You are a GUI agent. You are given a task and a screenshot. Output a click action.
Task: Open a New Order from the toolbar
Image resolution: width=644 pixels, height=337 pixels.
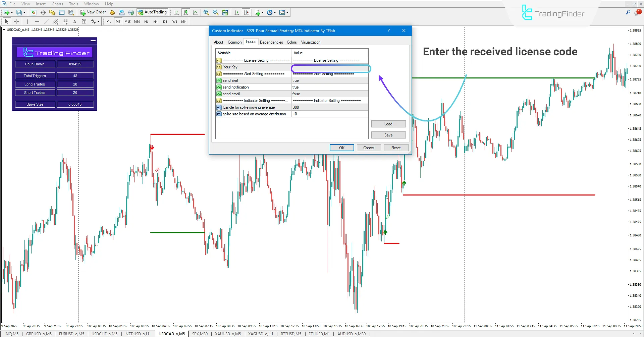click(93, 12)
